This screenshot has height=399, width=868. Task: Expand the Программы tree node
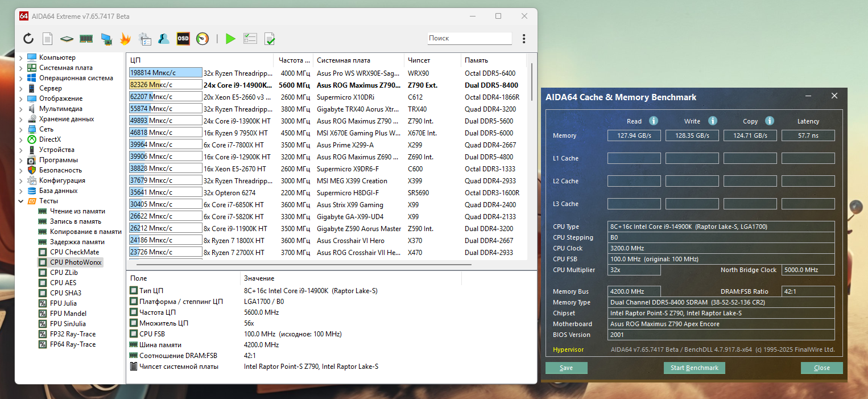pyautogui.click(x=21, y=160)
